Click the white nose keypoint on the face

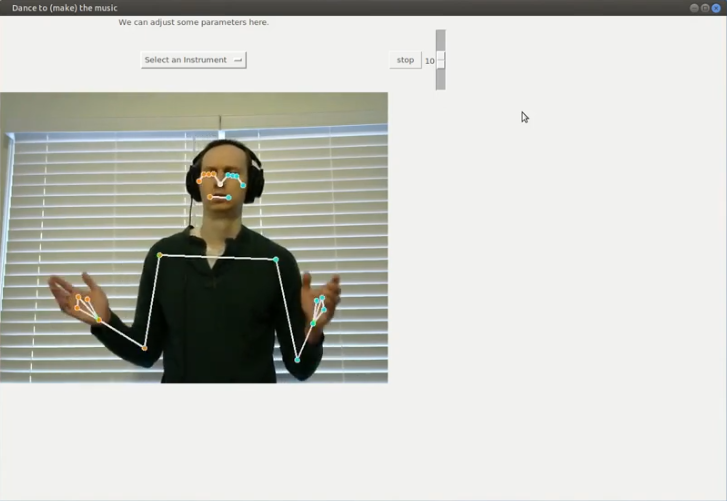click(221, 185)
